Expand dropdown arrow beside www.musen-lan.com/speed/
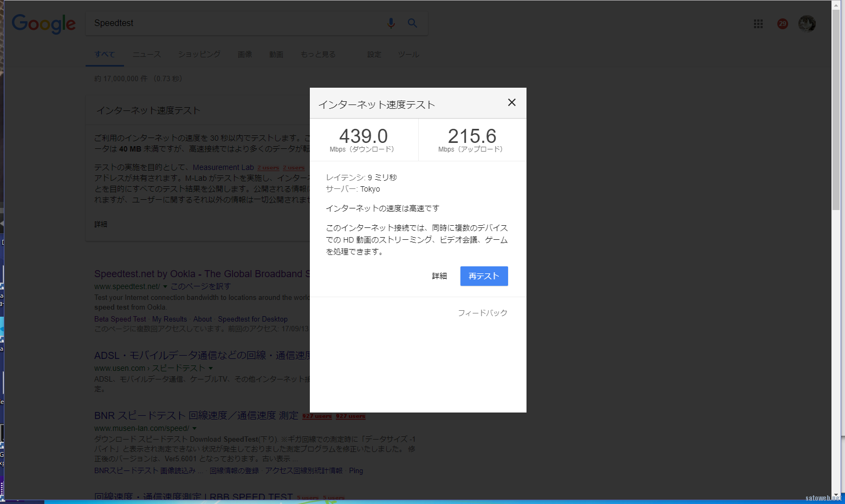This screenshot has height=504, width=845. coord(194,428)
